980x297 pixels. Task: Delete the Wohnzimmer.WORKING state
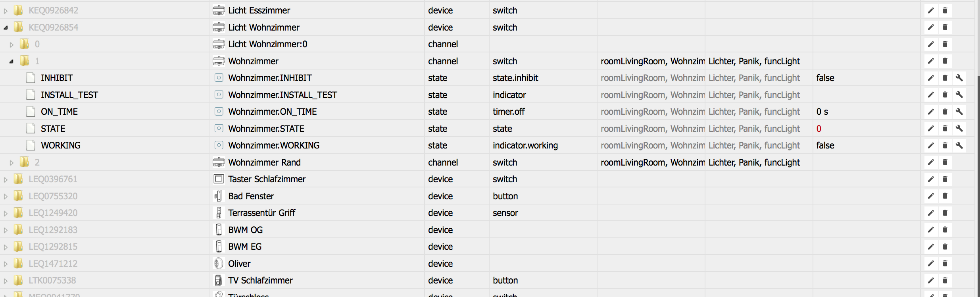(945, 145)
